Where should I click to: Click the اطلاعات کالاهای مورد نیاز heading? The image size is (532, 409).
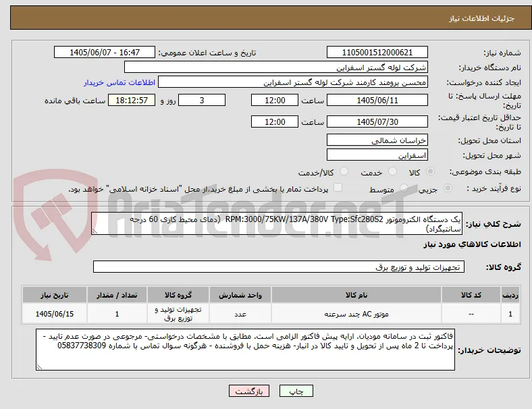[x=472, y=244]
